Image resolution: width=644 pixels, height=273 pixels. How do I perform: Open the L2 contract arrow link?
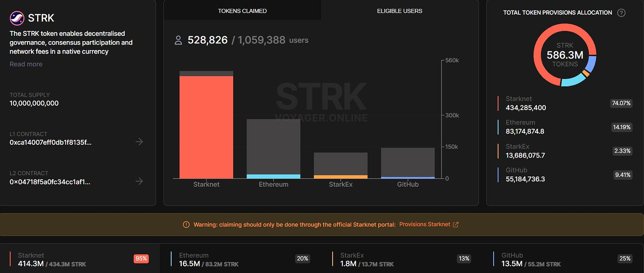pyautogui.click(x=139, y=181)
